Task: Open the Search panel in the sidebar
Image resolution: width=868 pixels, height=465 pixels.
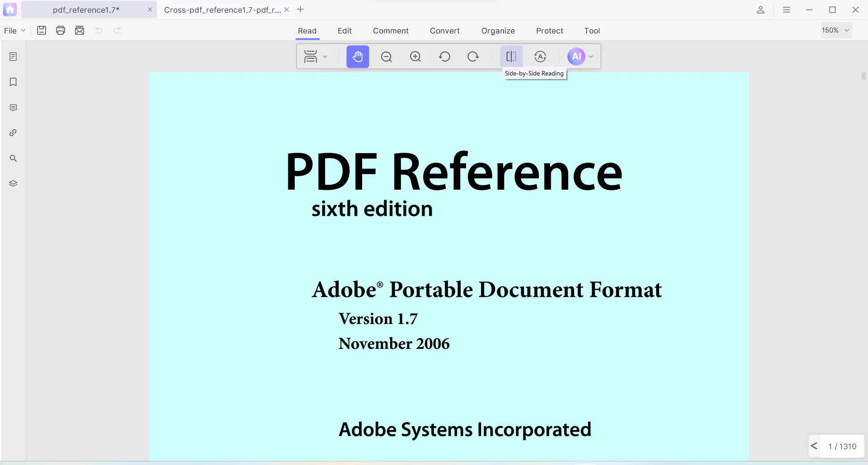Action: (x=13, y=158)
